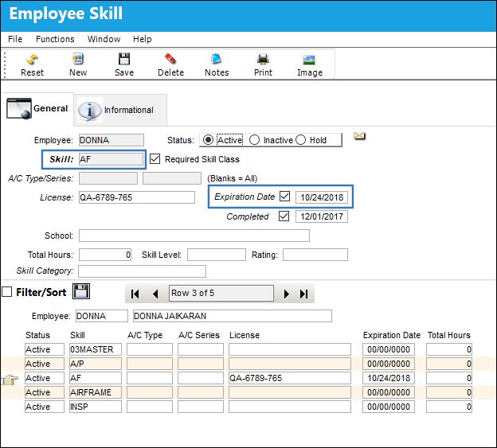Screen dimensions: 497x448
Task: Create a new record with New icon
Action: click(78, 65)
